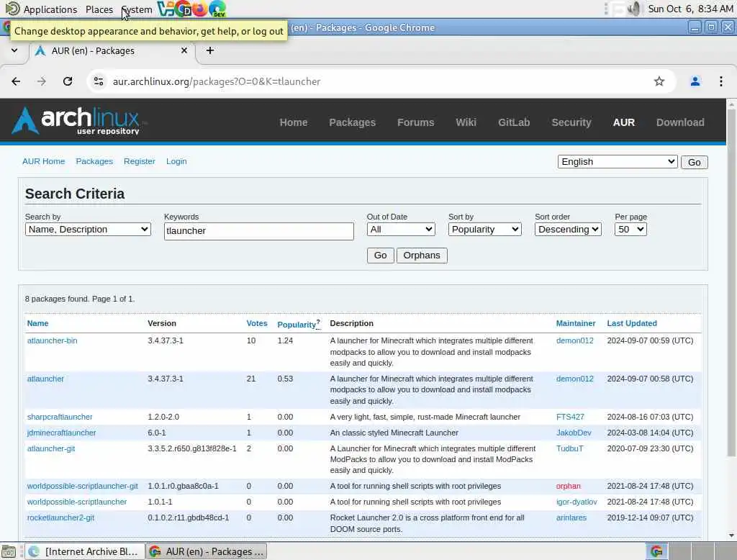This screenshot has height=560, width=737.
Task: Open the Login link
Action: tap(176, 161)
